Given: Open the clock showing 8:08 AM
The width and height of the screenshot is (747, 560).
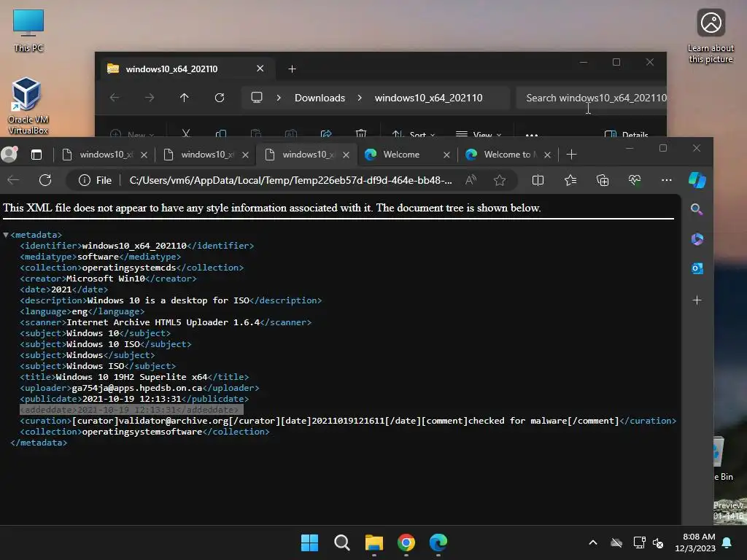Looking at the screenshot, I should point(695,542).
